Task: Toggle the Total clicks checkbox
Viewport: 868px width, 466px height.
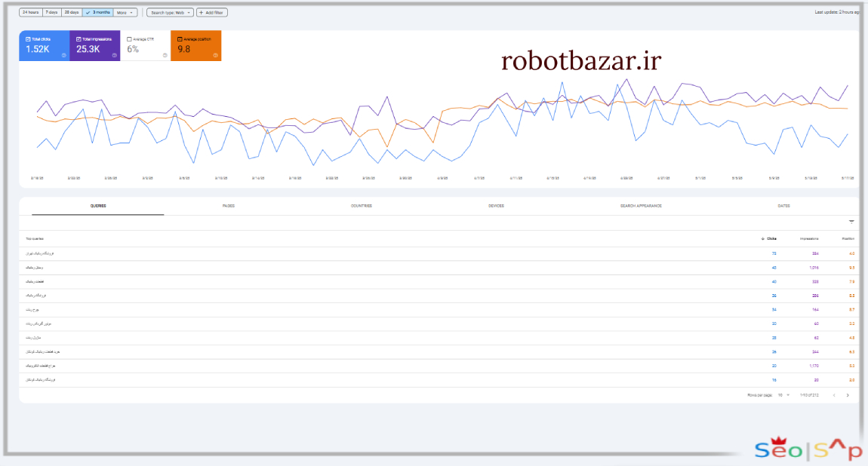Action: [28, 39]
